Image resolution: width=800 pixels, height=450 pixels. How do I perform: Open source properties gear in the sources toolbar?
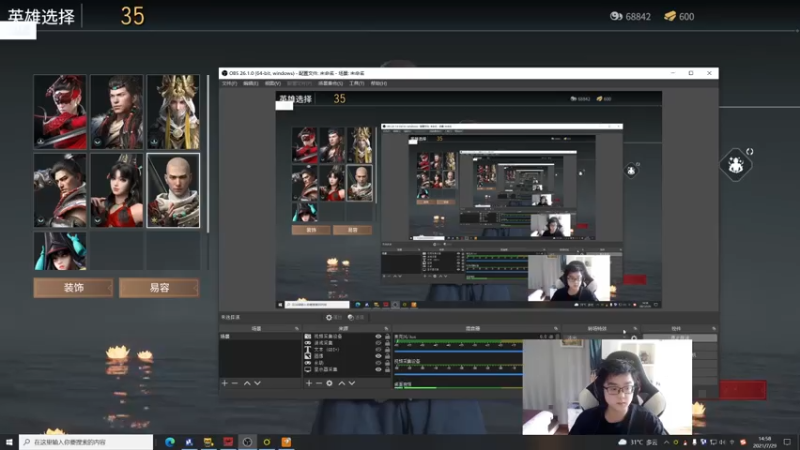click(x=330, y=383)
